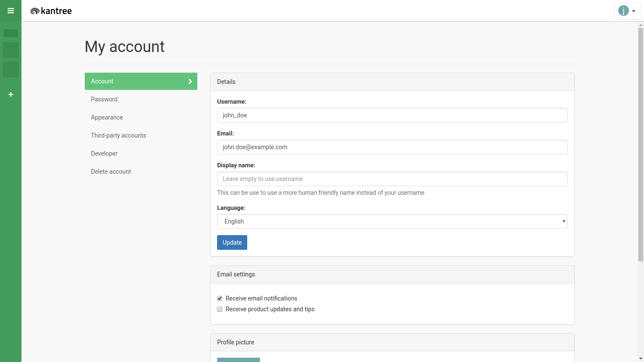Go to Appearance settings
The height and width of the screenshot is (362, 644).
pos(141,117)
